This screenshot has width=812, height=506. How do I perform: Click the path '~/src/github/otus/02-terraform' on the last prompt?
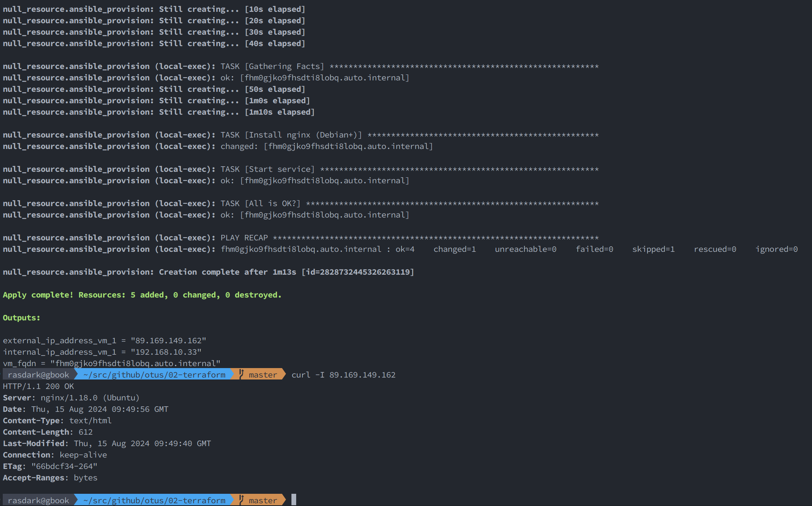[x=154, y=500]
